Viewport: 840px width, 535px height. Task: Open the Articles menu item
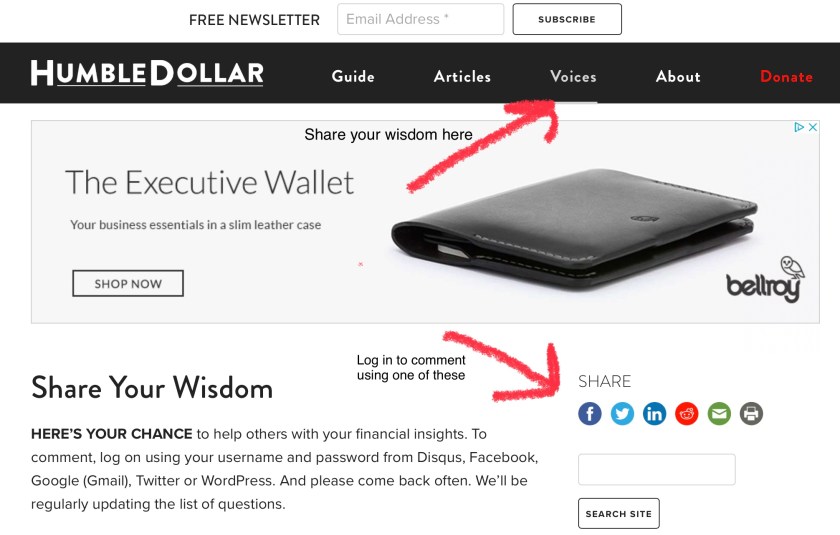[x=462, y=77]
